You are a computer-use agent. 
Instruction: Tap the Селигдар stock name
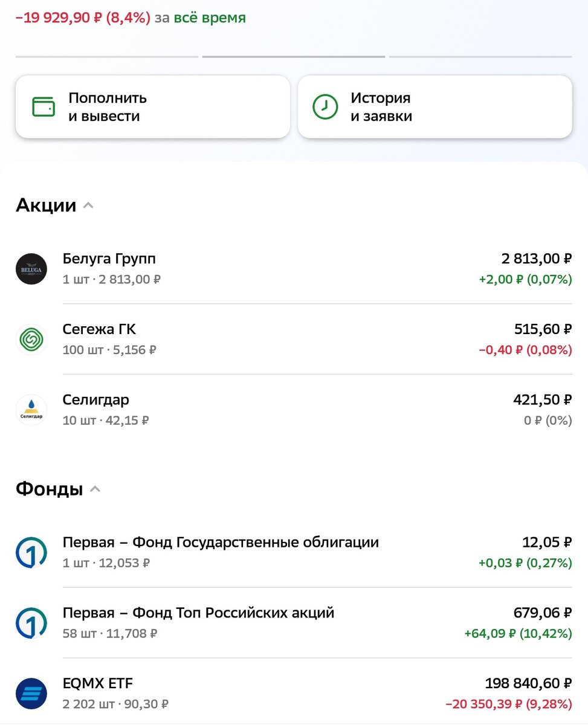tap(95, 400)
